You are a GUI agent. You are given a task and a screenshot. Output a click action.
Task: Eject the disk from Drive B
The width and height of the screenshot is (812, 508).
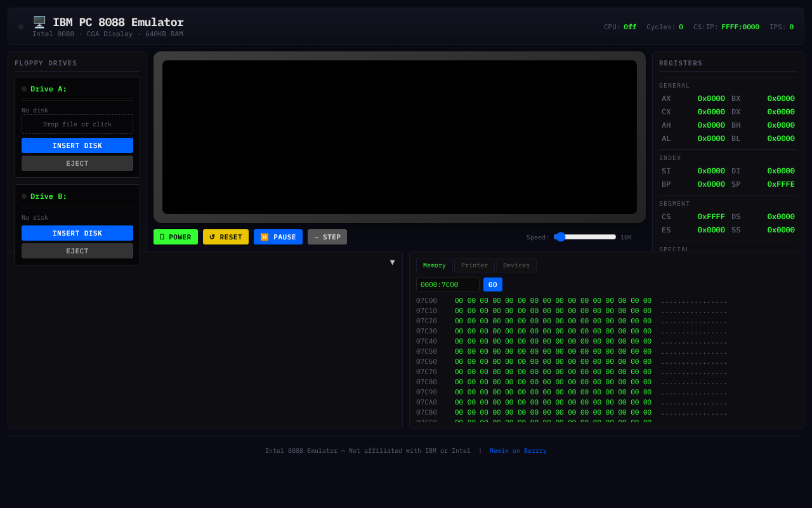tap(77, 251)
